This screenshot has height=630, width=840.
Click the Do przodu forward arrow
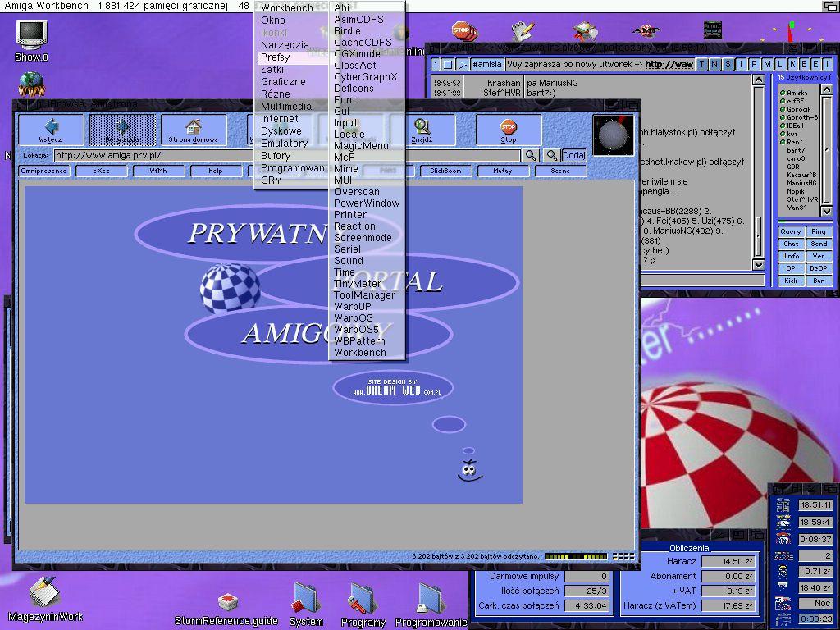(122, 127)
